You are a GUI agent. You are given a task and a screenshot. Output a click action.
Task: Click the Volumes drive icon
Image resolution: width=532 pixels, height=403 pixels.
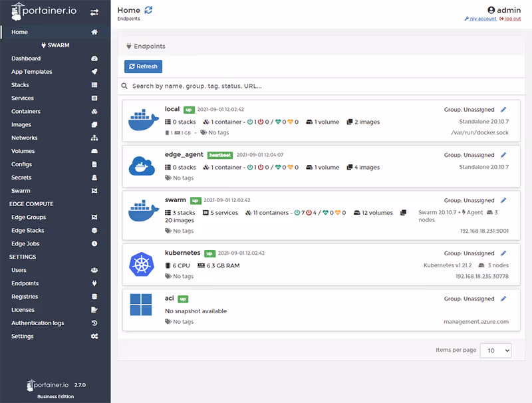point(94,151)
